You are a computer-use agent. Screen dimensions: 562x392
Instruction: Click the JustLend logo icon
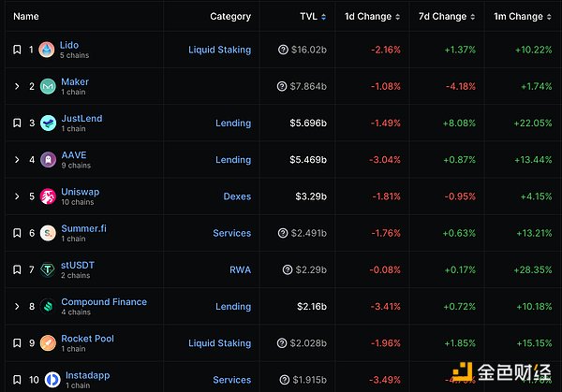[x=48, y=123]
